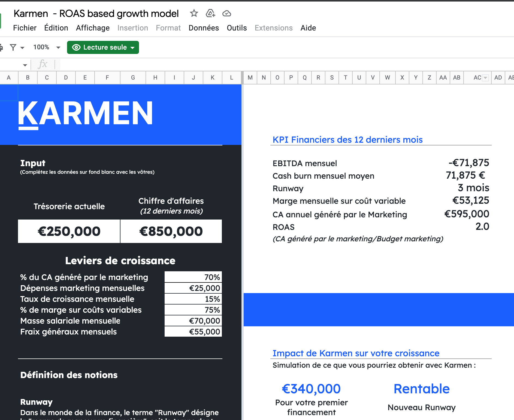Open the Extensions menu
This screenshot has height=420, width=514.
(274, 28)
